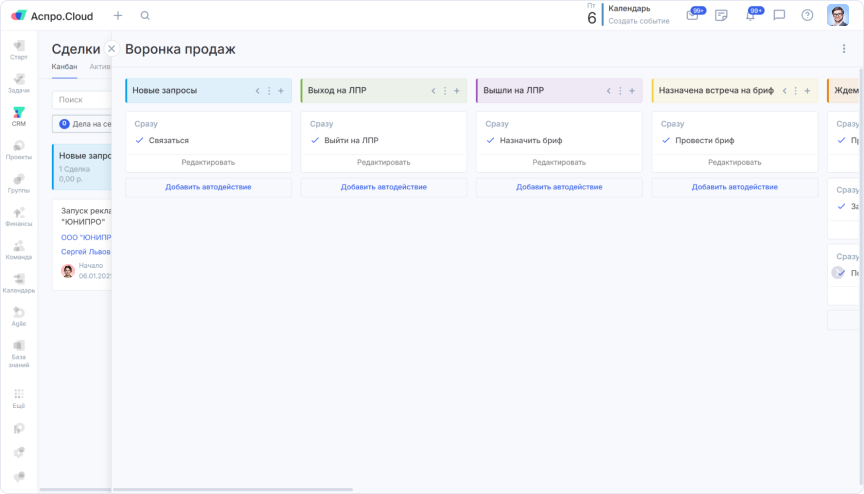
Task: Click Добавить автодействие under Новые запросы
Action: click(x=208, y=187)
